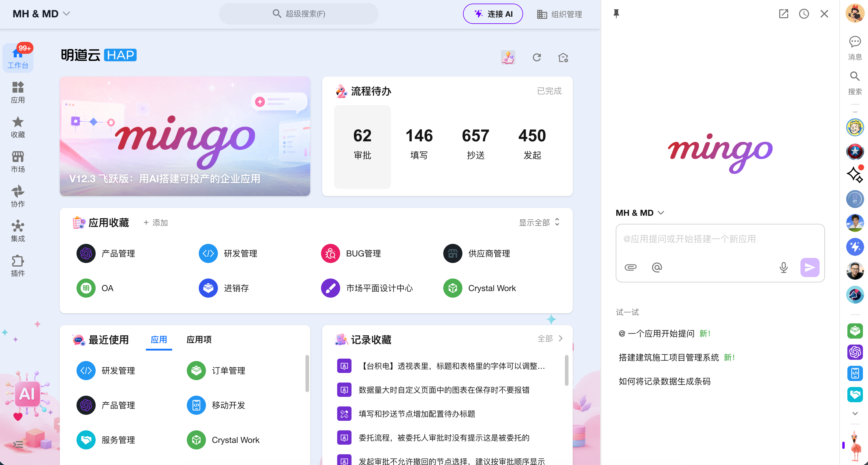Open the flamingo mingo assistant icon
The image size is (868, 465).
[x=855, y=446]
